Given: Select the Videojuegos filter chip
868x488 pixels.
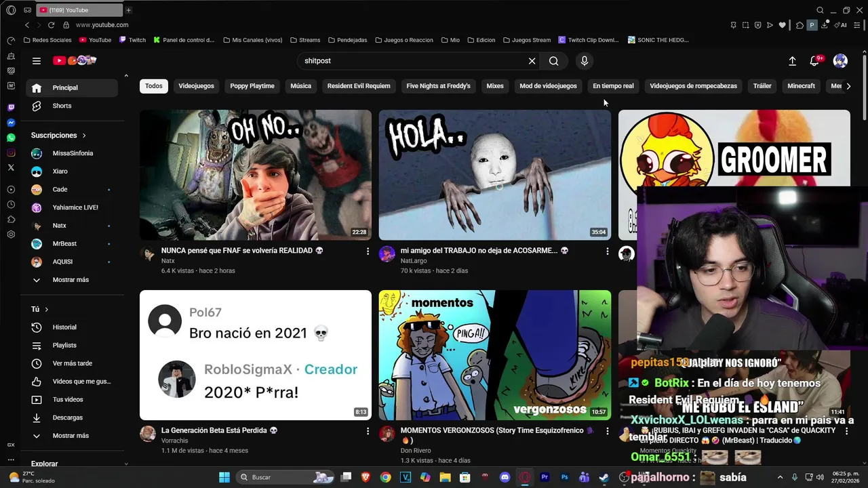Looking at the screenshot, I should [196, 86].
